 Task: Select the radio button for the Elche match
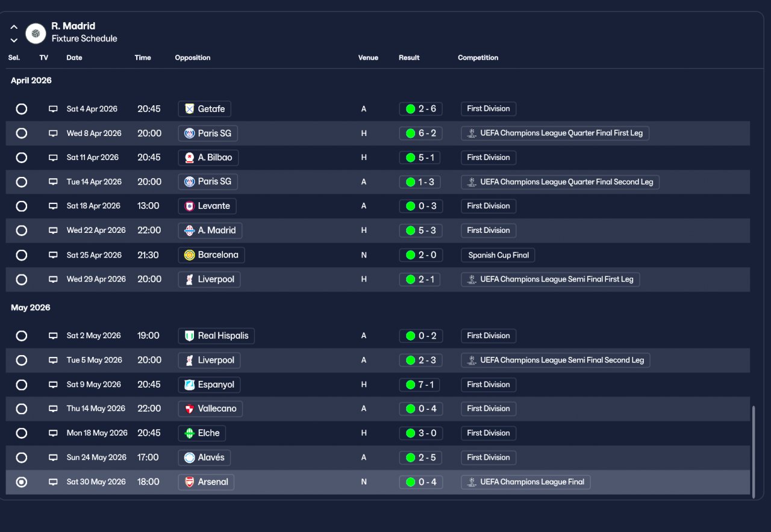coord(22,433)
